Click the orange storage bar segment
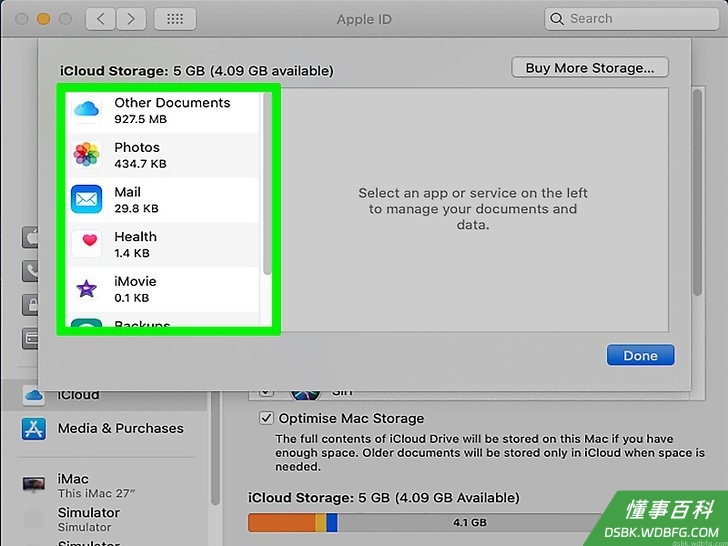 click(x=282, y=522)
